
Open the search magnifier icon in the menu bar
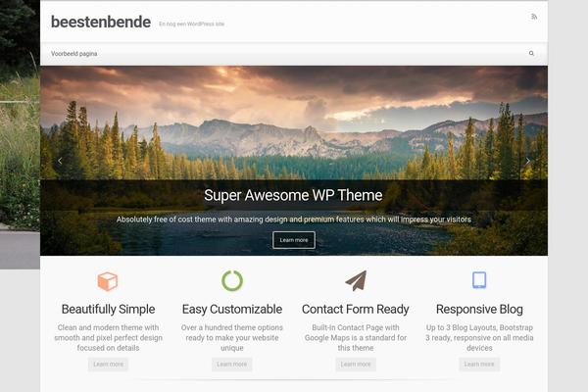pyautogui.click(x=531, y=53)
